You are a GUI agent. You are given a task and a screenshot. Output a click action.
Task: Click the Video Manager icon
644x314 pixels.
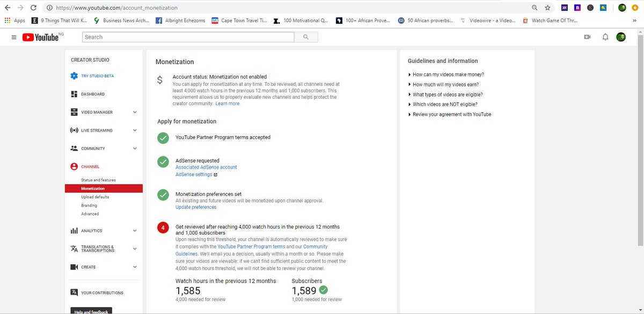click(74, 112)
